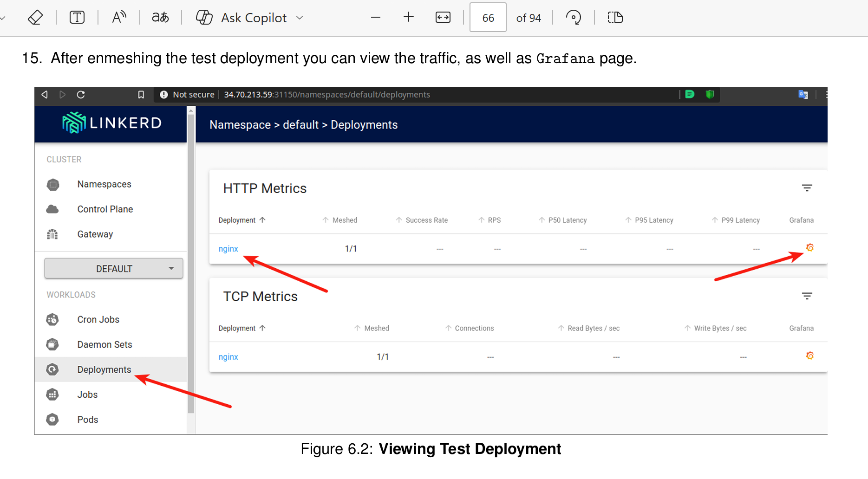
Task: Activate the Add text tool
Action: click(77, 18)
